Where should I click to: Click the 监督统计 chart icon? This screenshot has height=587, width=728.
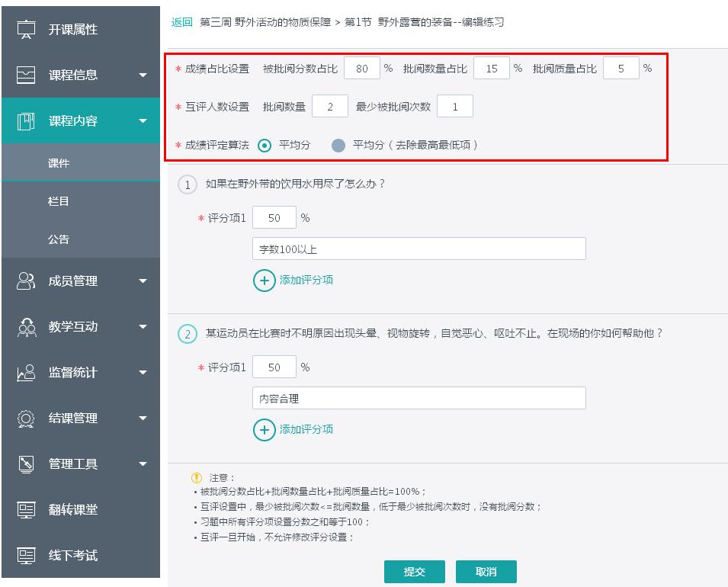tap(26, 373)
